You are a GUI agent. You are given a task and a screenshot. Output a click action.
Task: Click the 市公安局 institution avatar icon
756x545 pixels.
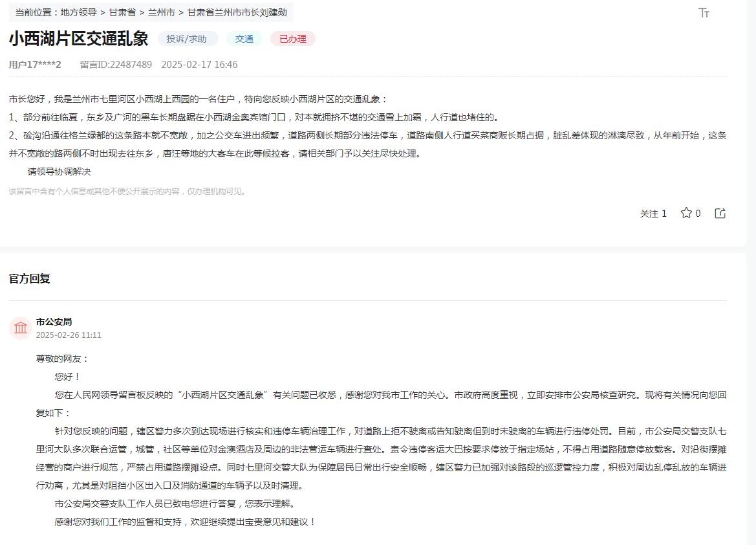click(x=21, y=328)
